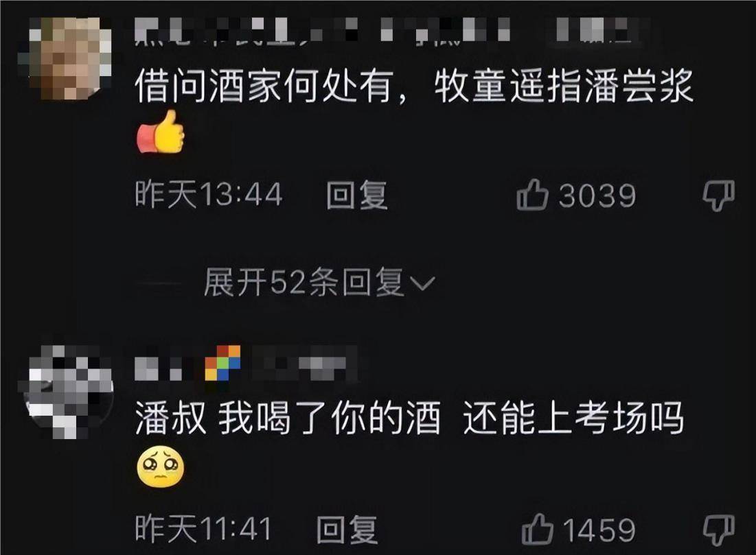Viewport: 756px width, 555px height.
Task: Expand the 52 replies thread
Action: (319, 281)
